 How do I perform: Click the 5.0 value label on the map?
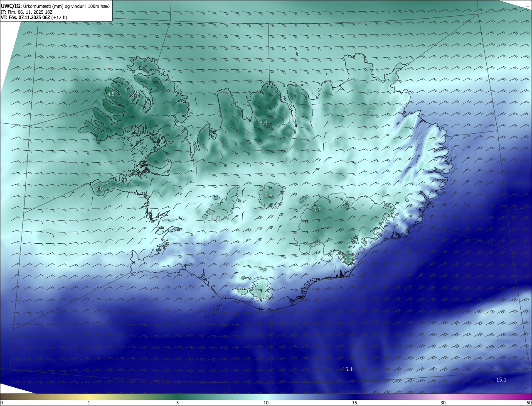click(99, 189)
